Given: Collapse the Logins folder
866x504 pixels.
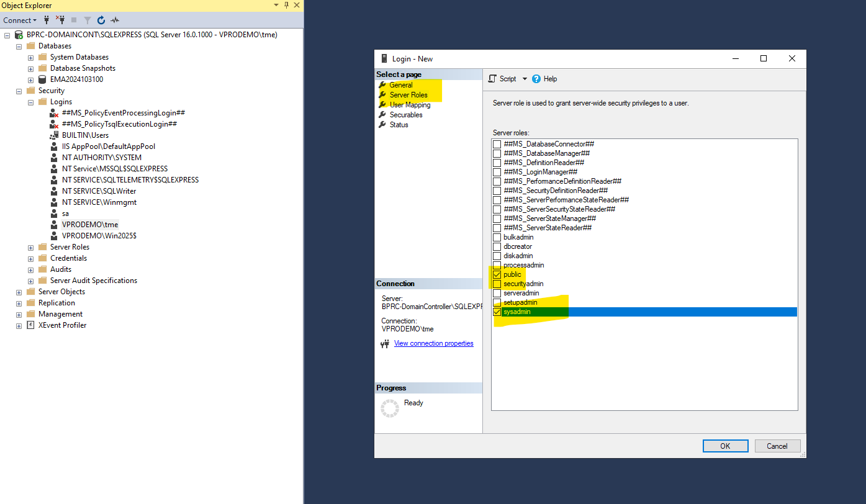Looking at the screenshot, I should [x=30, y=101].
